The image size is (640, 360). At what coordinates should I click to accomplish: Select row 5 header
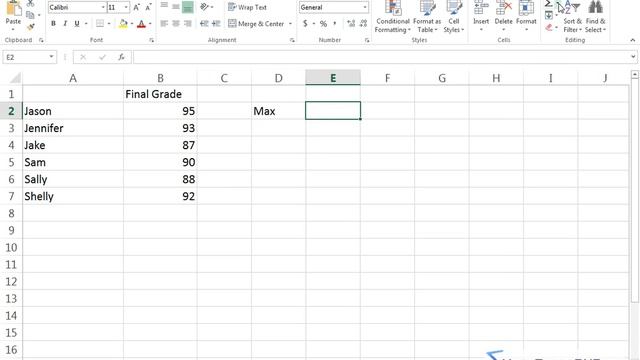click(x=11, y=162)
